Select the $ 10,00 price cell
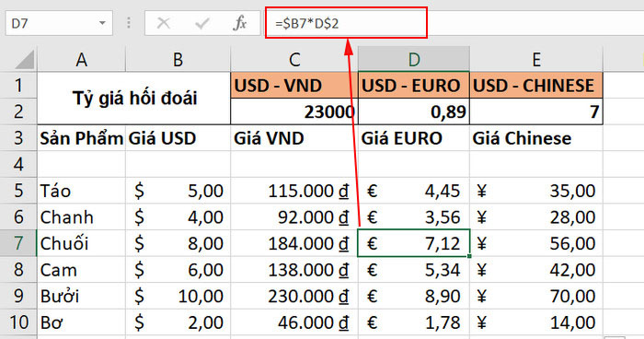The width and height of the screenshot is (644, 339). pyautogui.click(x=178, y=296)
